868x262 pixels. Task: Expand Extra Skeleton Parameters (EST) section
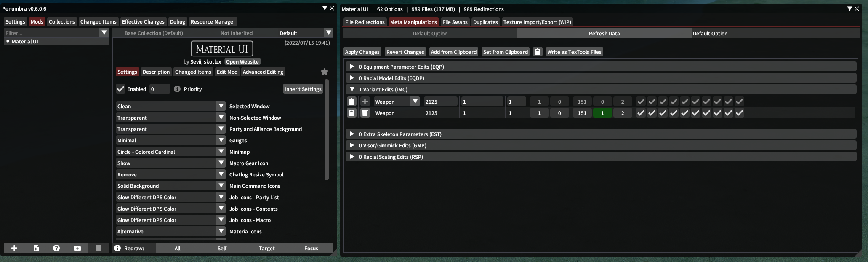(x=601, y=134)
